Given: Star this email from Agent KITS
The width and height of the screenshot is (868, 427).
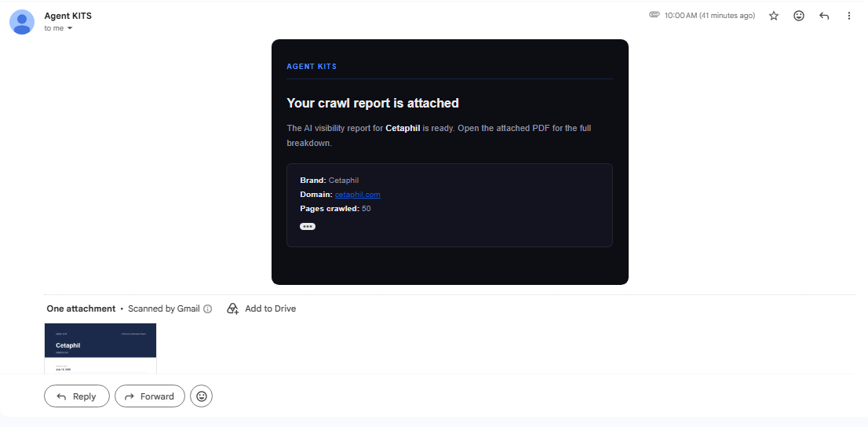Looking at the screenshot, I should point(773,16).
